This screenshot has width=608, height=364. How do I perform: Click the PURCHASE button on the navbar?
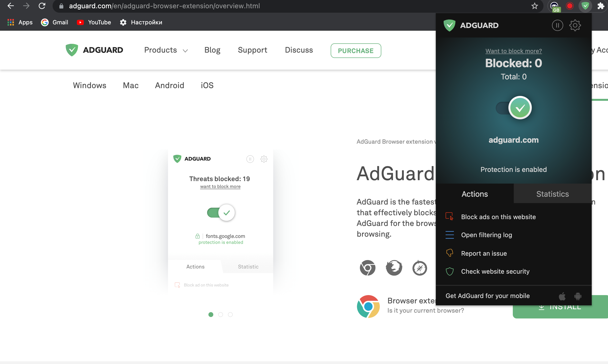click(x=356, y=50)
